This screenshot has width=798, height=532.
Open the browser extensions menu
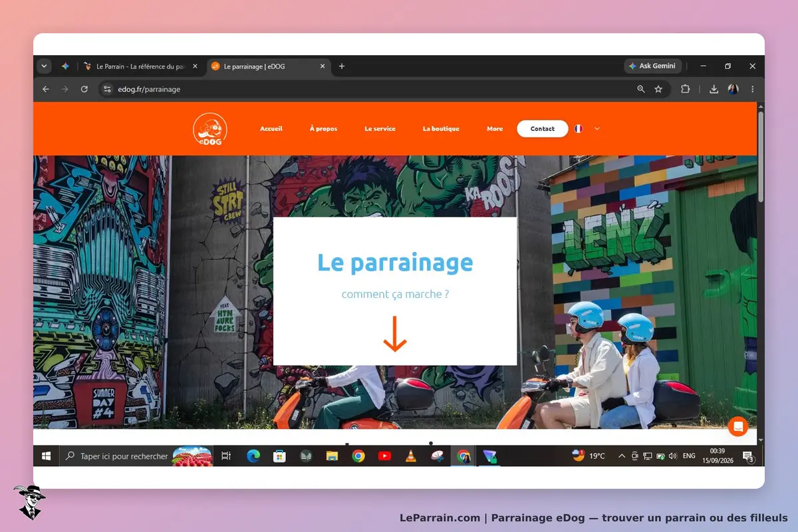(x=686, y=89)
